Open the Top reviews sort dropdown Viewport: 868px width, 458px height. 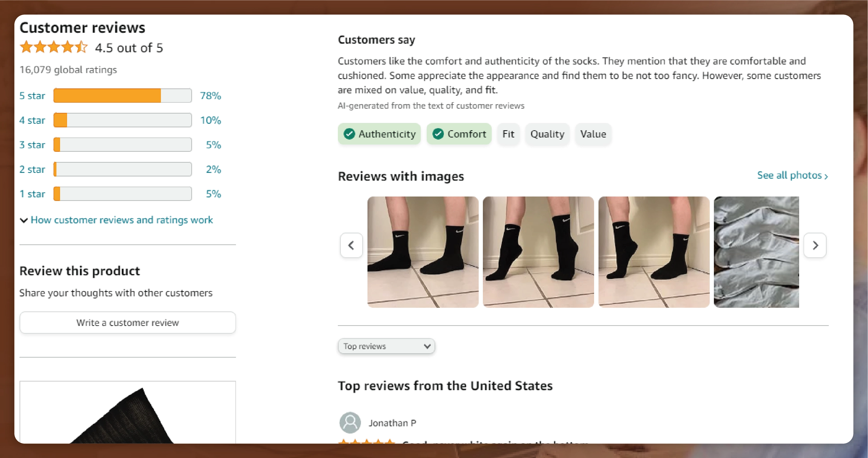(386, 346)
